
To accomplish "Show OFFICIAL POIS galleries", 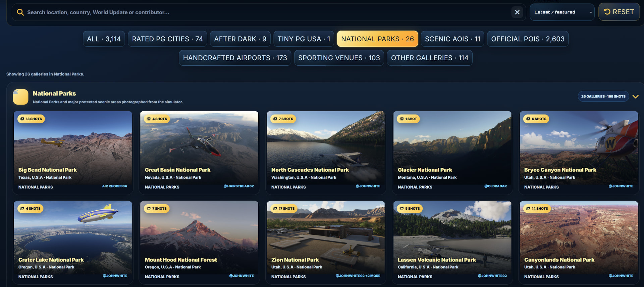I will point(528,39).
